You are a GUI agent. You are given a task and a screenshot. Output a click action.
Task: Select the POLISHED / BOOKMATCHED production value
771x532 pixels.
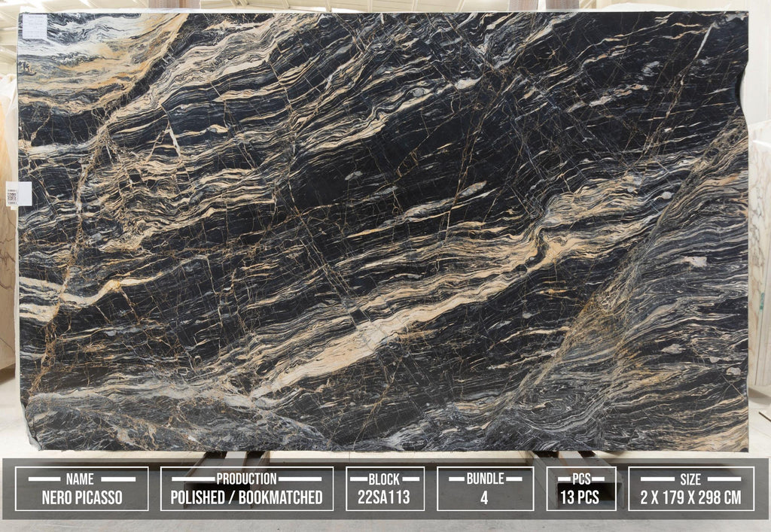pyautogui.click(x=246, y=497)
